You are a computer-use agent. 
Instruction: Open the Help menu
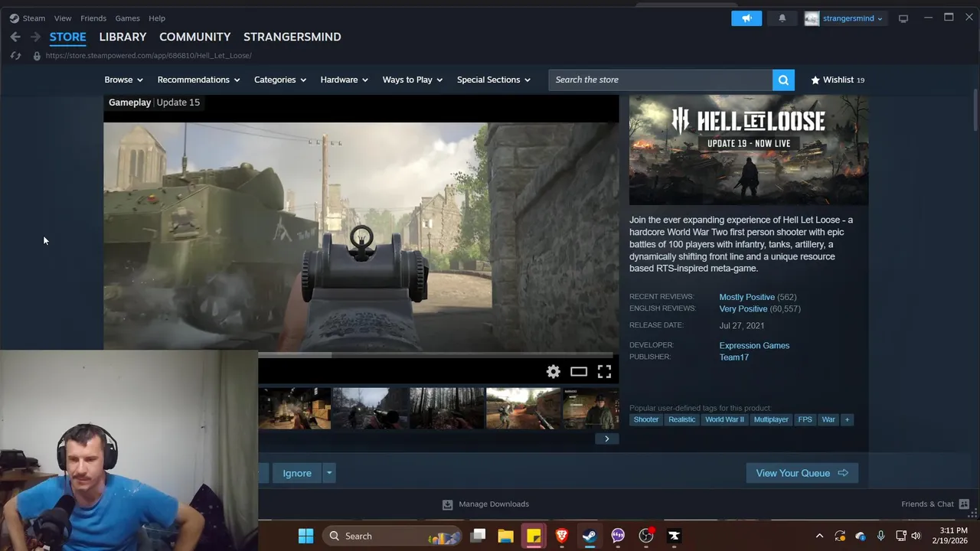click(157, 18)
